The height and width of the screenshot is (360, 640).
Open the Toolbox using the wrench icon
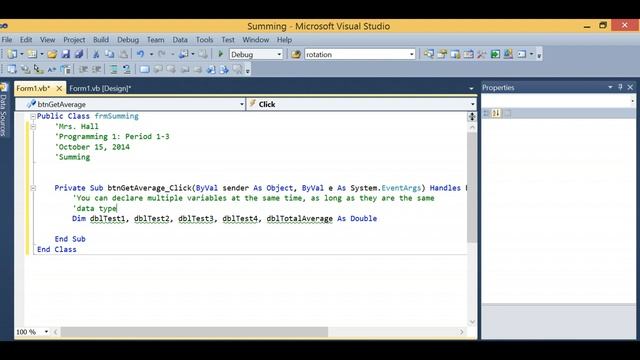pos(482,54)
